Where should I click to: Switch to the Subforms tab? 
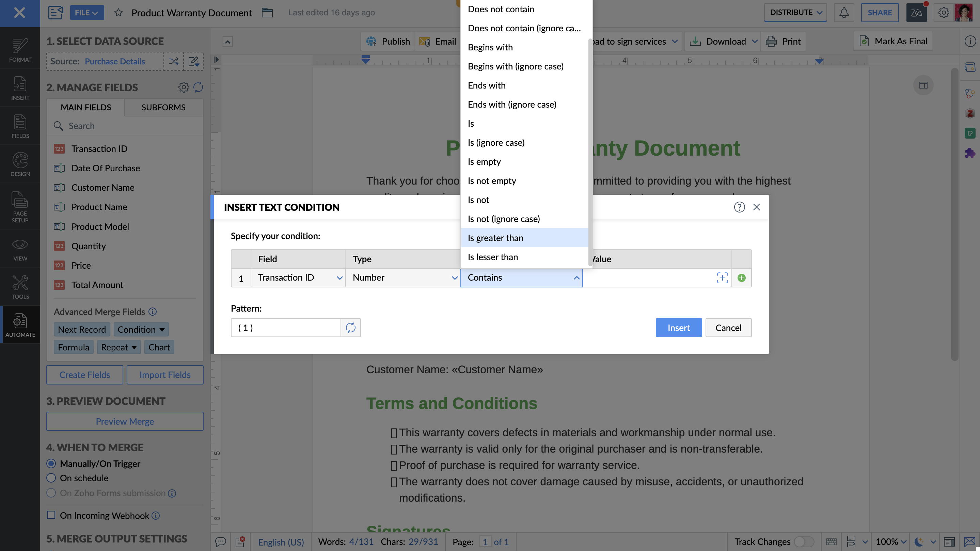click(163, 107)
